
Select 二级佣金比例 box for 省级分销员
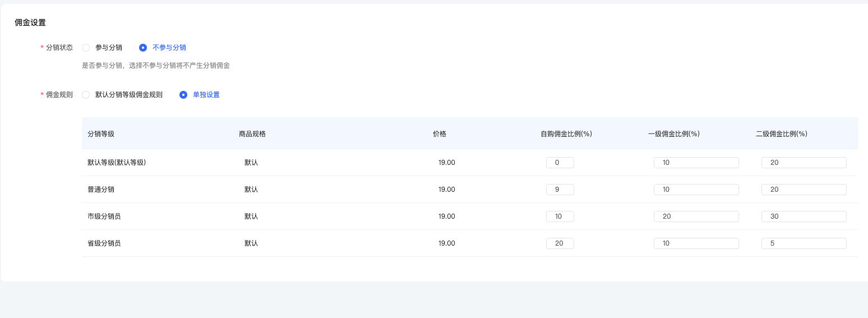click(x=804, y=243)
